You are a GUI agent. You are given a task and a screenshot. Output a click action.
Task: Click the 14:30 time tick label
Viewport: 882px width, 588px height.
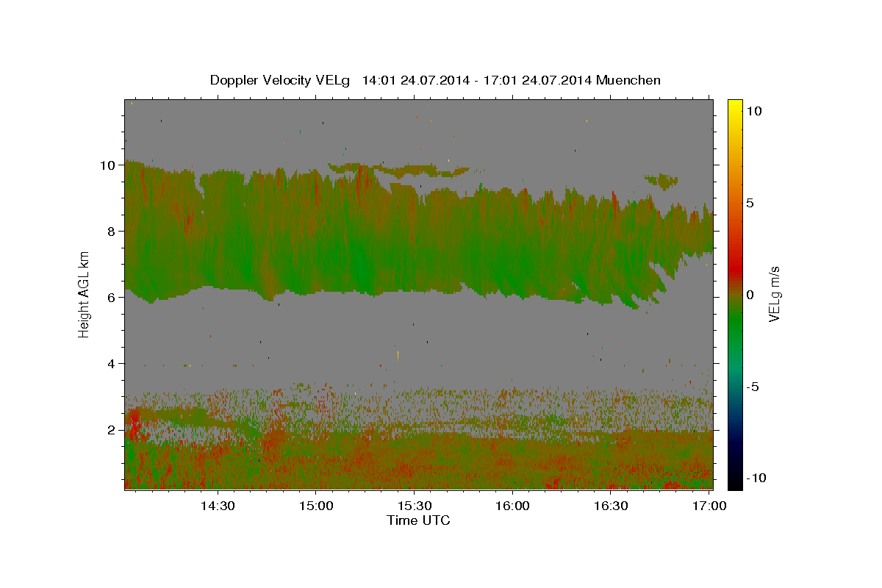218,506
